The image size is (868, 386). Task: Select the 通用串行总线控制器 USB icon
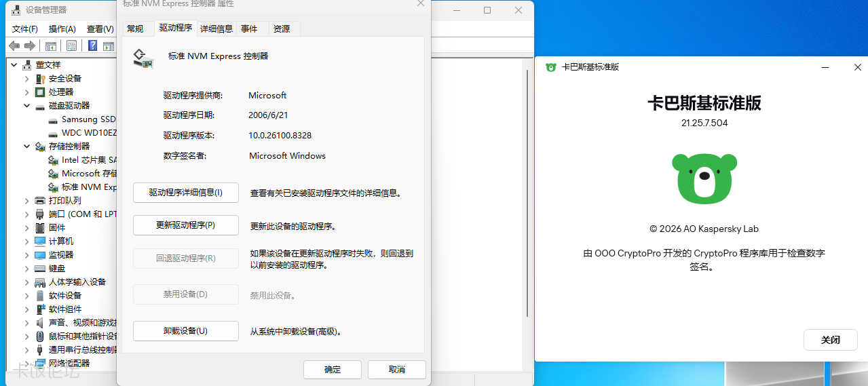point(40,349)
